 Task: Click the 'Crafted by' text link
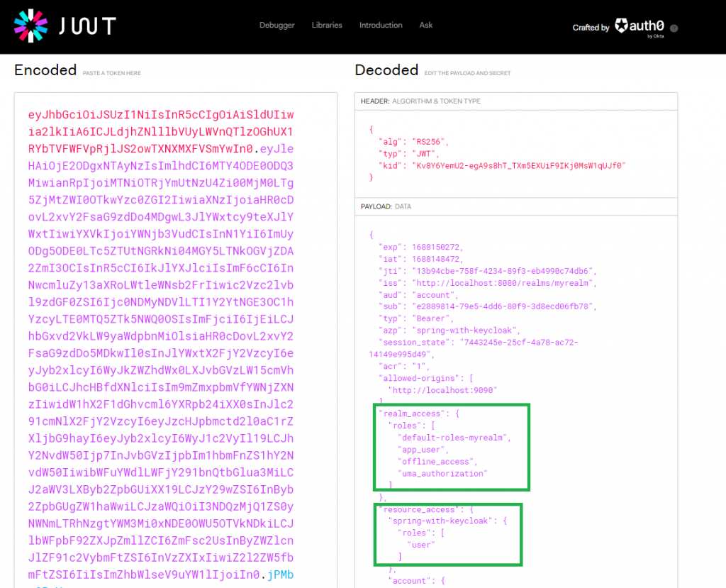[591, 28]
